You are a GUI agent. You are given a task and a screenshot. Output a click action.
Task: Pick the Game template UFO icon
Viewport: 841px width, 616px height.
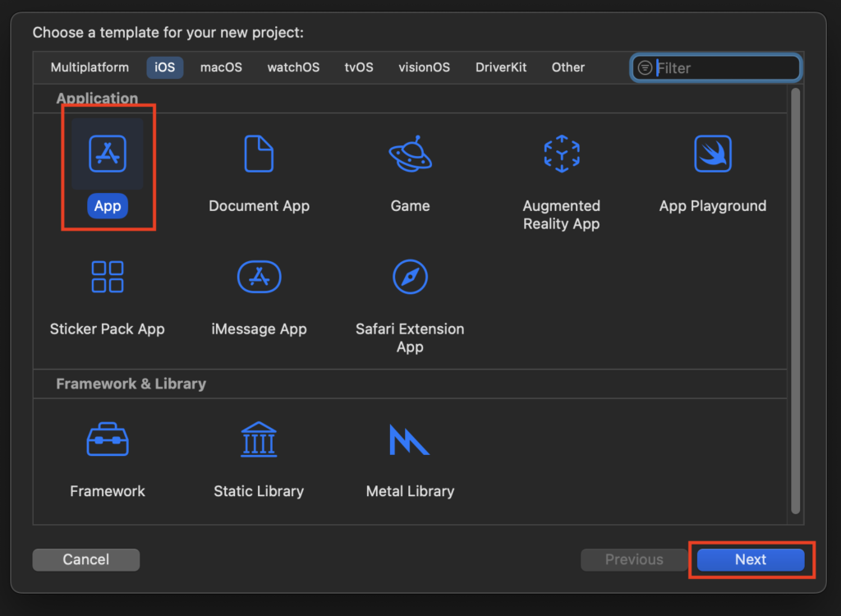coord(411,154)
